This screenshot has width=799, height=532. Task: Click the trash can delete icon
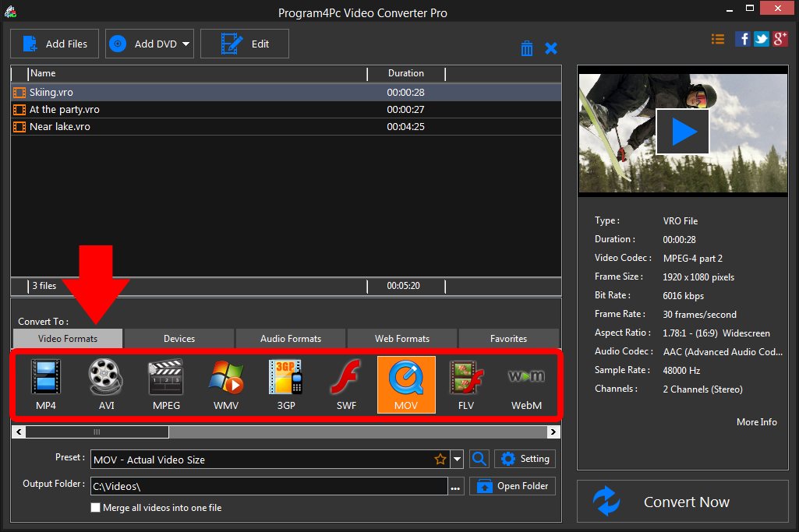click(x=527, y=48)
